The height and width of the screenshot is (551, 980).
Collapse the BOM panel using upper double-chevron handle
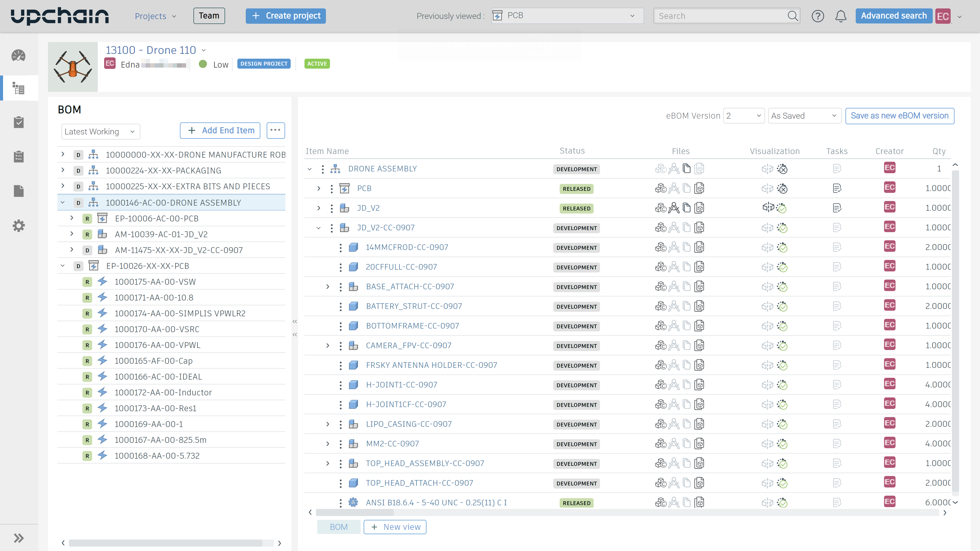coord(295,322)
